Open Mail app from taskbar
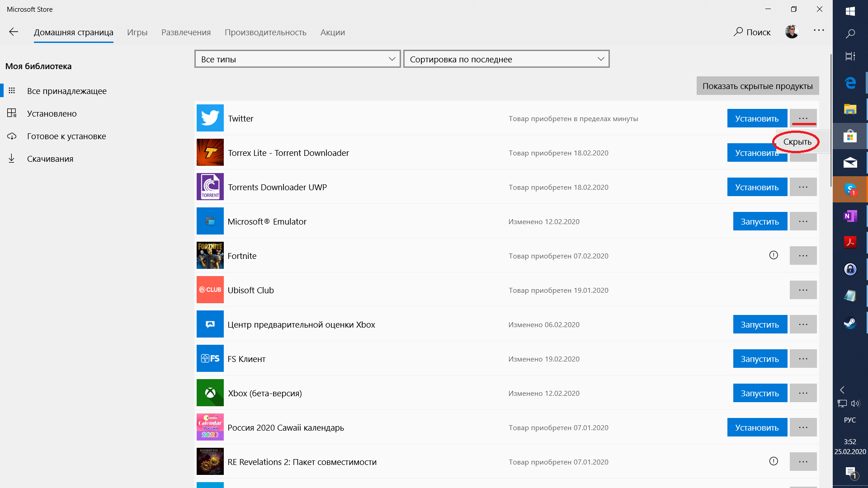Viewport: 868px width, 488px height. (x=850, y=162)
